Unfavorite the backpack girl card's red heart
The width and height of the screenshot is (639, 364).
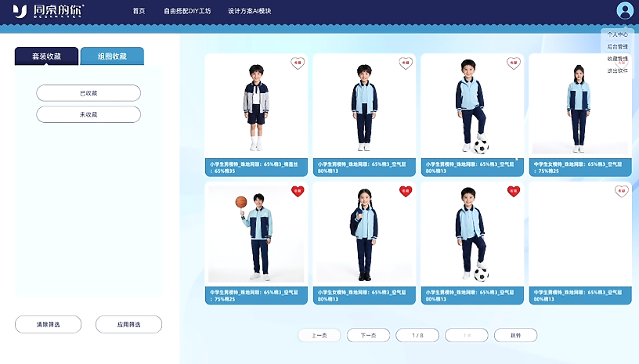[406, 191]
